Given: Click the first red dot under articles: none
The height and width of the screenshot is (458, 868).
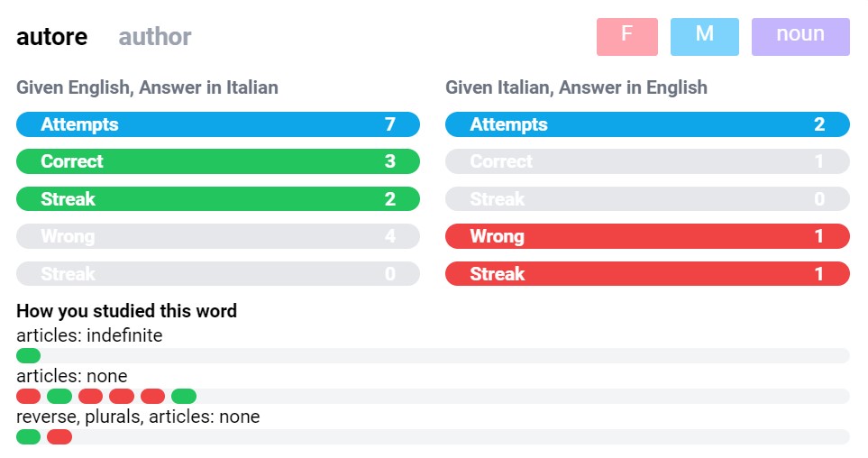Looking at the screenshot, I should click(29, 396).
